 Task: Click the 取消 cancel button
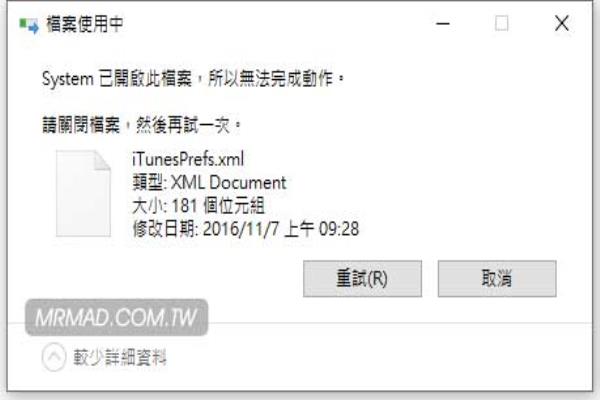click(497, 279)
